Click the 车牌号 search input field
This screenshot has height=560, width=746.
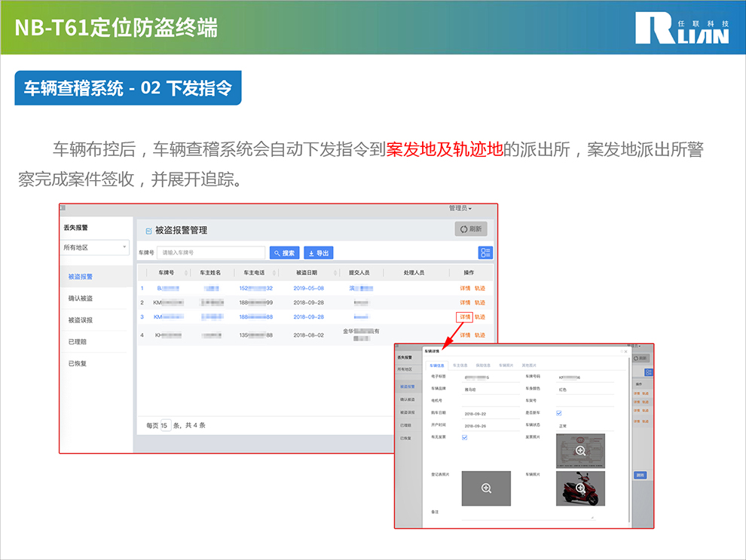[x=210, y=253]
